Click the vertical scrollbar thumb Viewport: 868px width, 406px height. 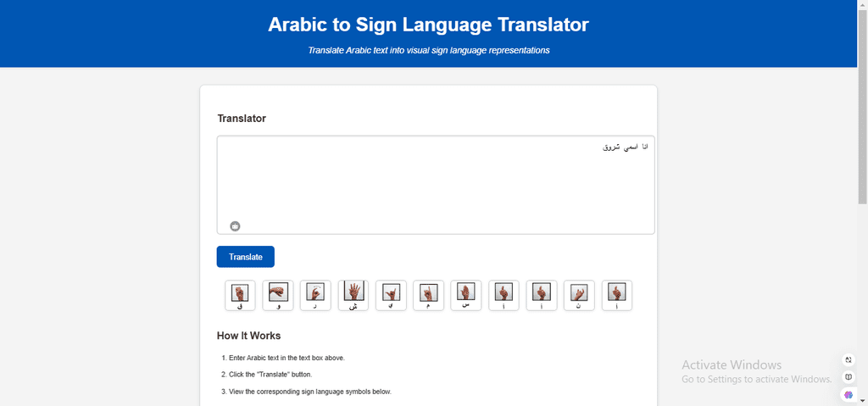[862, 106]
